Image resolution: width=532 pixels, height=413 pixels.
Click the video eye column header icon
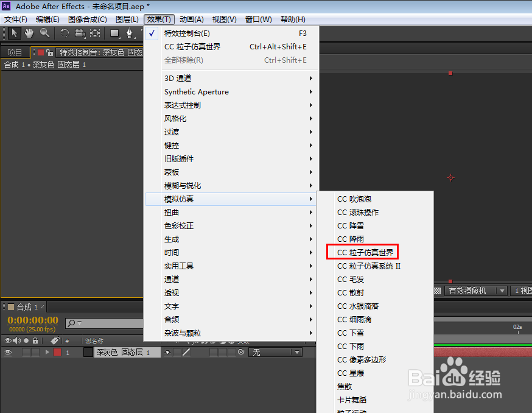point(8,341)
